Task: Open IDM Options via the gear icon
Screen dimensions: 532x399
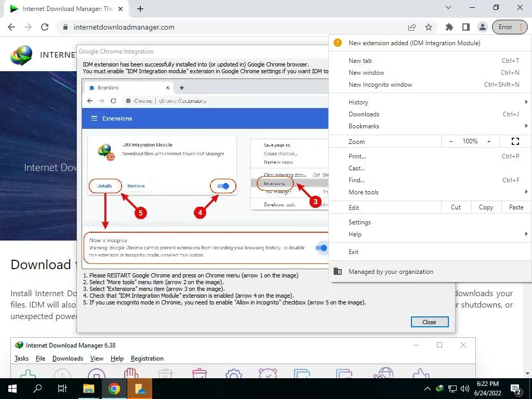Action: point(233,373)
